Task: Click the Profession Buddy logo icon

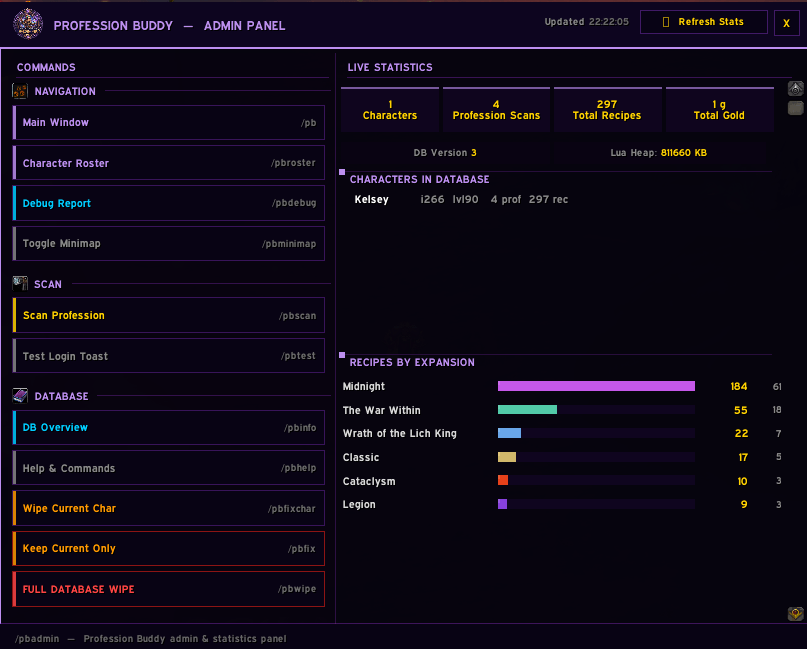Action: click(x=28, y=24)
